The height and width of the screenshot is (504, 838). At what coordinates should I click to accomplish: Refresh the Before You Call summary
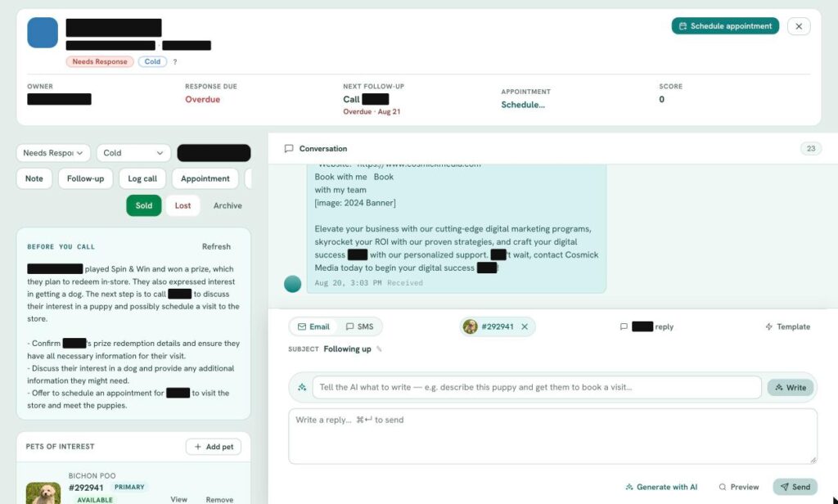coord(216,246)
